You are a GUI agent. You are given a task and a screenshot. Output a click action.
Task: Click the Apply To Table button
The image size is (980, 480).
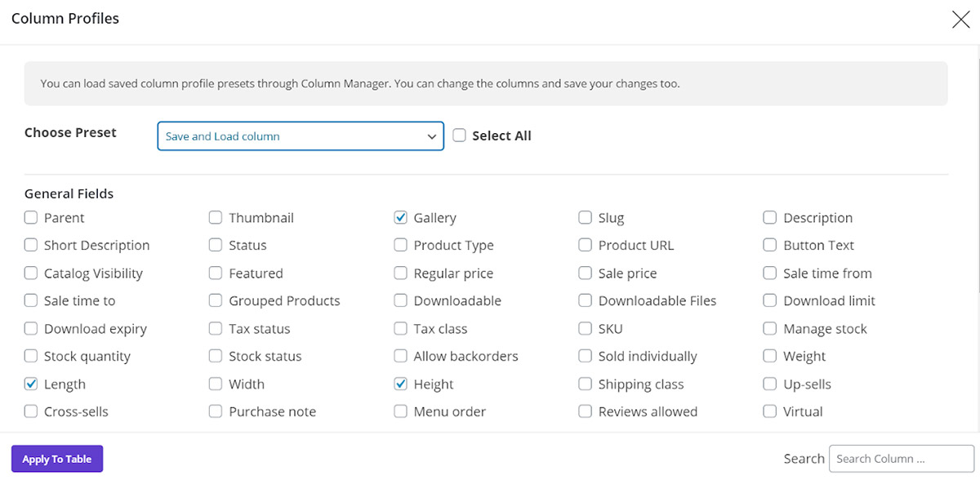(56, 458)
